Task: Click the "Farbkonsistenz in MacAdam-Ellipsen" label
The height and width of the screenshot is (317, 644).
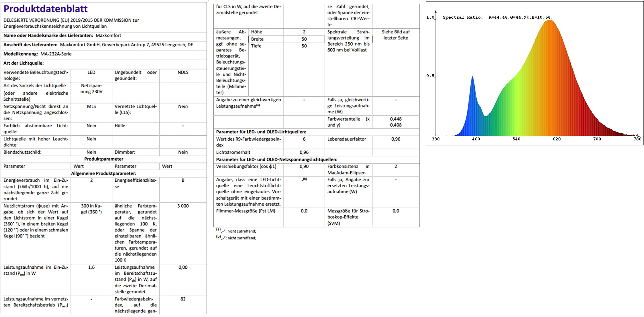Action: [x=348, y=170]
